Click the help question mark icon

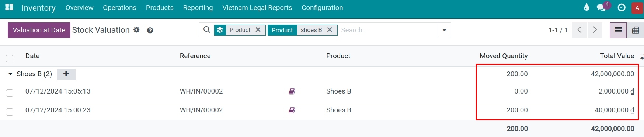pyautogui.click(x=150, y=31)
